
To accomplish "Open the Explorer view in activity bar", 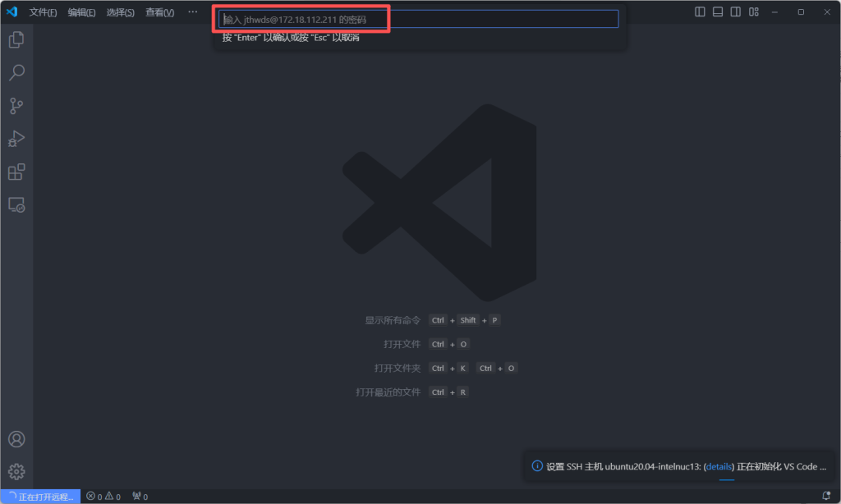I will coord(16,39).
